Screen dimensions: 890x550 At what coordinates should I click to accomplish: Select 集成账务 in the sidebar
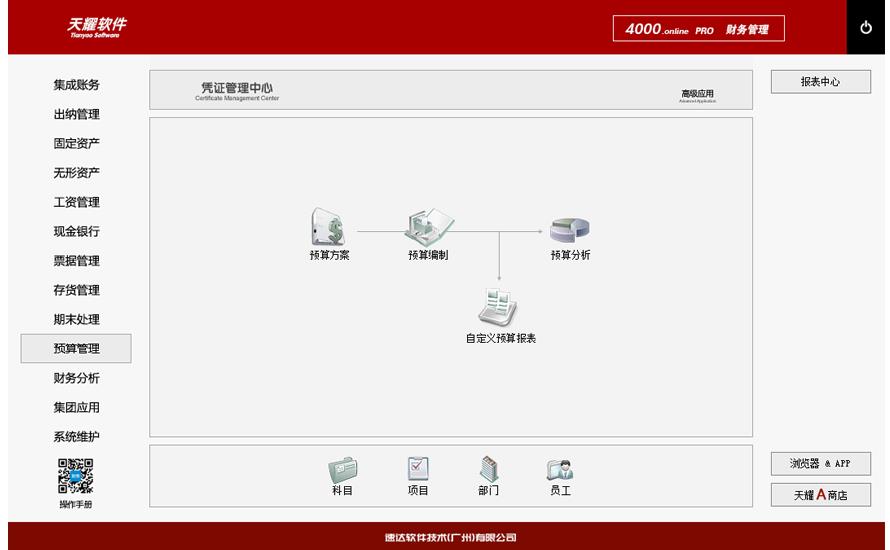click(x=76, y=85)
